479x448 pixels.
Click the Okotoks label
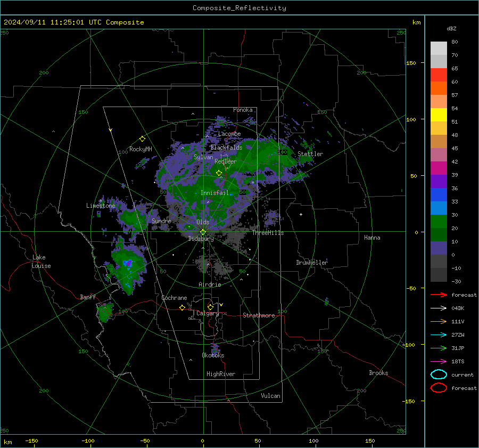213,355
